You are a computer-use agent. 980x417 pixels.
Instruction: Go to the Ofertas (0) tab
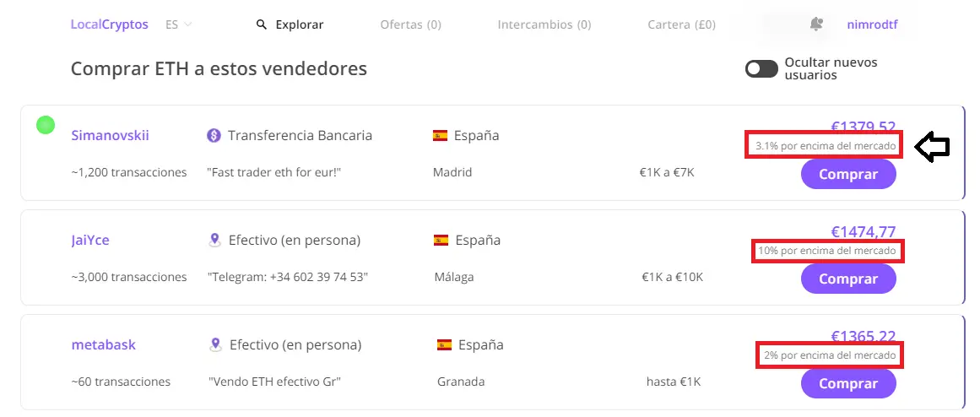pyautogui.click(x=410, y=24)
